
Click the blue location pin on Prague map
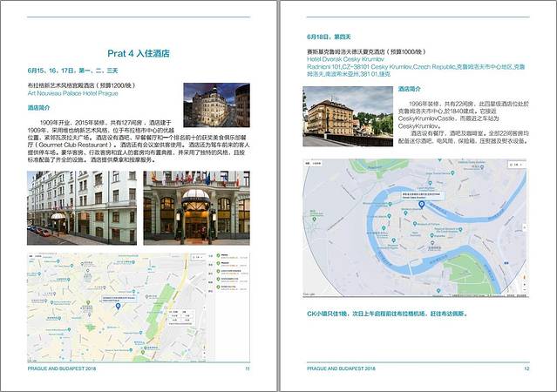(x=119, y=304)
